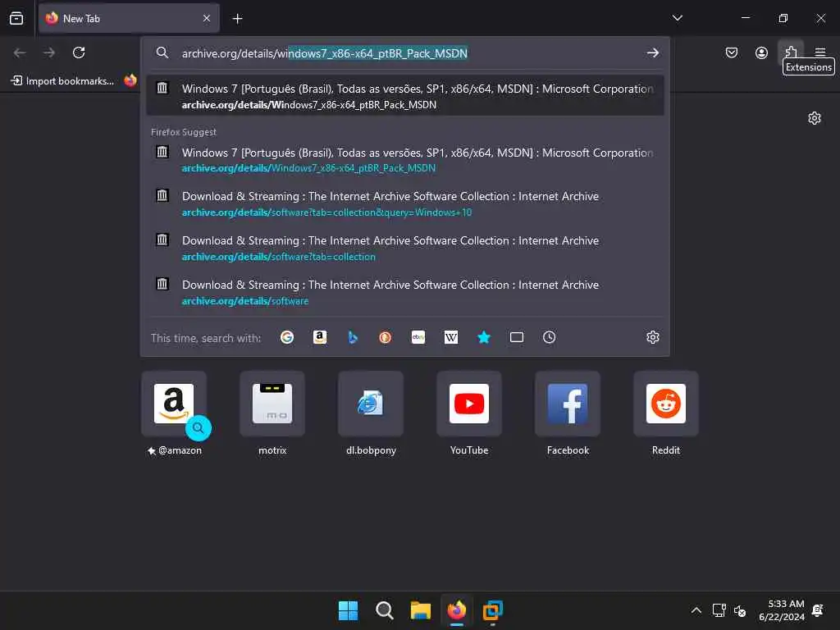Show hidden tray icons chevron
Image resolution: width=840 pixels, height=630 pixels.
point(696,610)
